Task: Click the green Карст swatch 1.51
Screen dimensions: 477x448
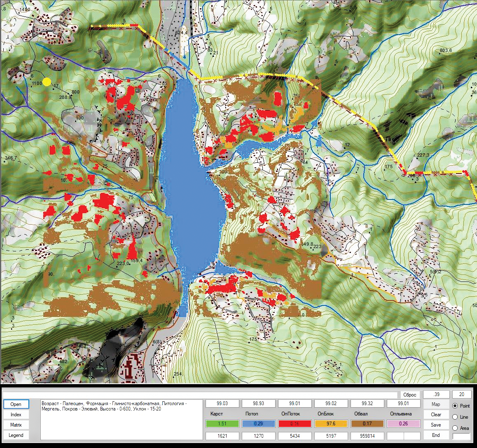Action: click(222, 424)
